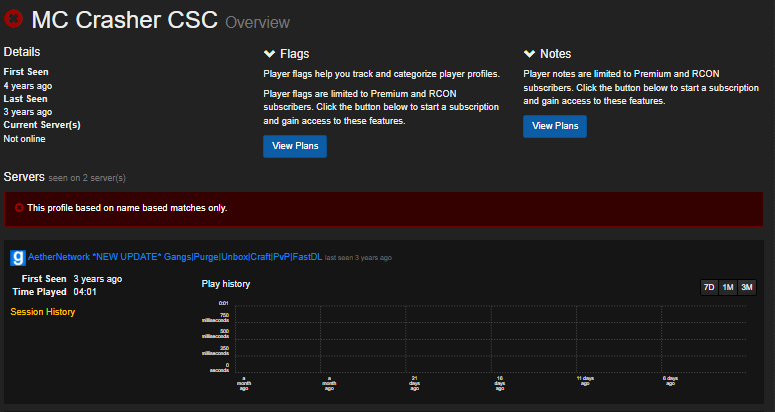Click the name based matches warning text
Viewport: 775px width, 412px height.
(127, 208)
